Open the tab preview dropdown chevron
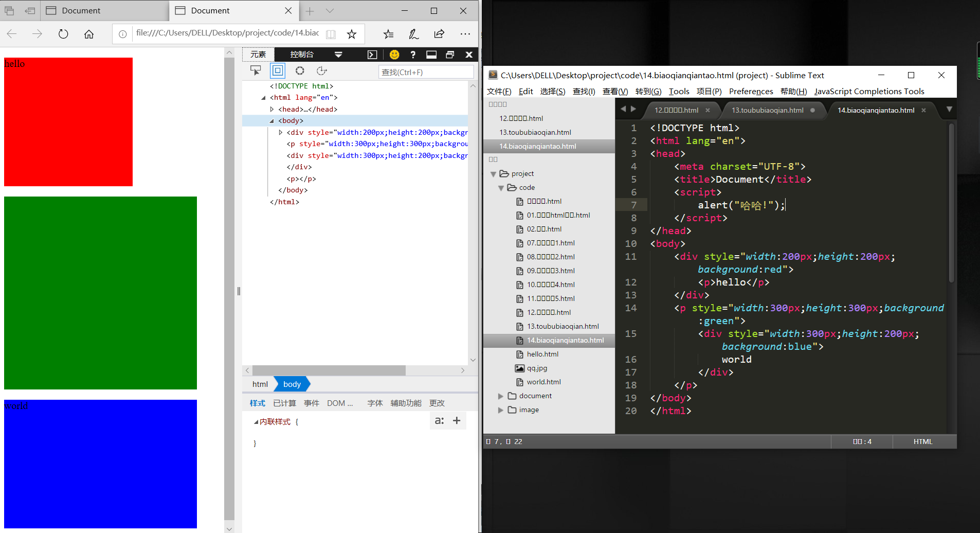This screenshot has height=533, width=980. (330, 11)
